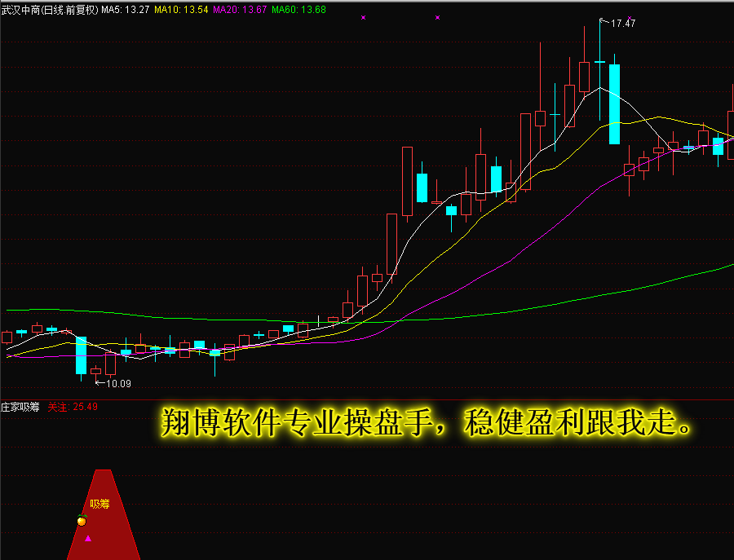Click the magenta x marker near 17.47 high
Screen dimensions: 734x560
point(629,18)
